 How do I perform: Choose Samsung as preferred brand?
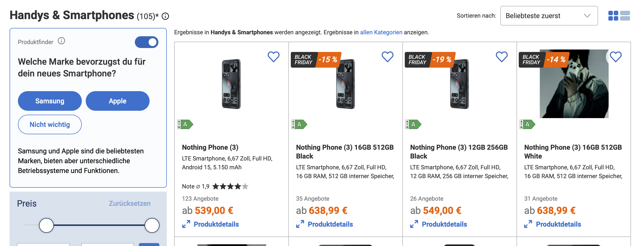click(50, 101)
